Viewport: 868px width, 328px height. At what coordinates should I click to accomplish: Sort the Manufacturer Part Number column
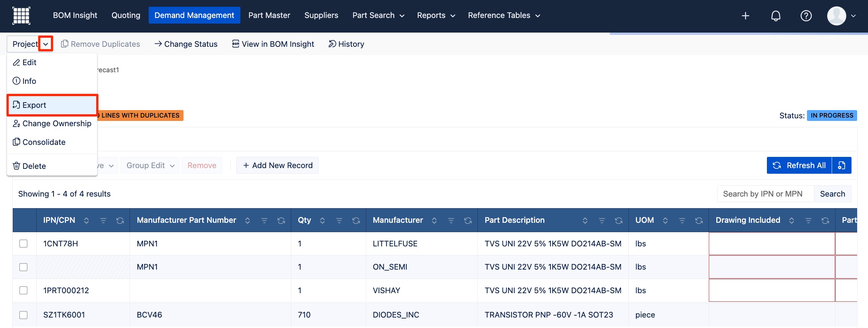coord(247,221)
